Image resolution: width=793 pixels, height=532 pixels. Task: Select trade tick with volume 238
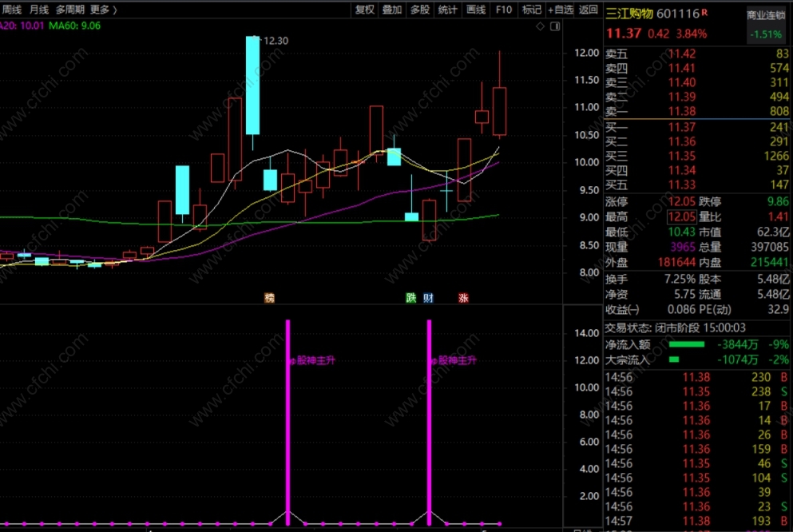pos(696,391)
